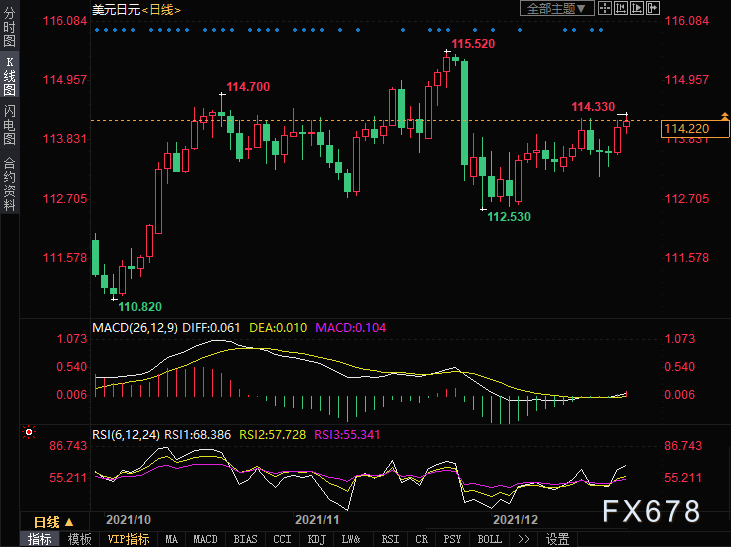Click the 114.700 high price label

[x=248, y=87]
